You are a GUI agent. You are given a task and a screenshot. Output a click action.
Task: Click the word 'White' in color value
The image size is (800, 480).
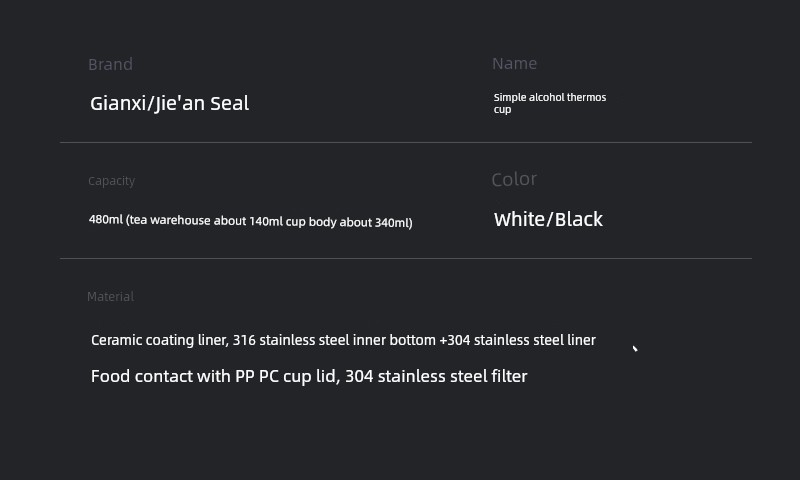[519, 219]
